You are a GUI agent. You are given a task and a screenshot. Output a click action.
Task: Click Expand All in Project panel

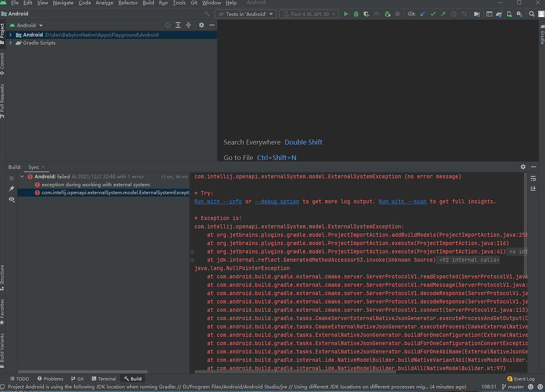[x=178, y=25]
